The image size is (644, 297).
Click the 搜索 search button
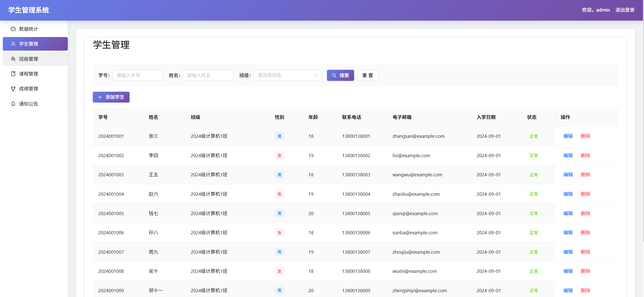(x=340, y=75)
